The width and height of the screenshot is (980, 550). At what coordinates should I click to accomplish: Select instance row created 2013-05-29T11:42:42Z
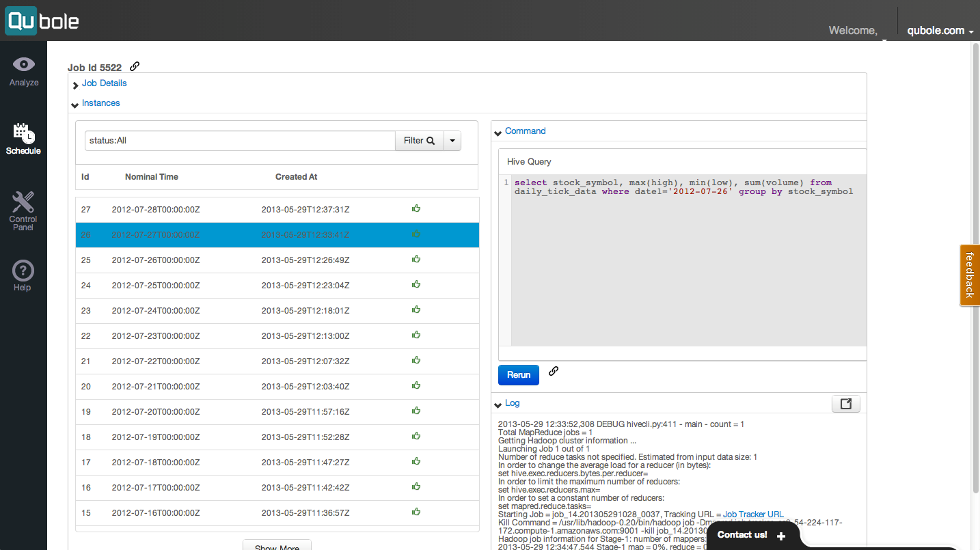tap(277, 487)
